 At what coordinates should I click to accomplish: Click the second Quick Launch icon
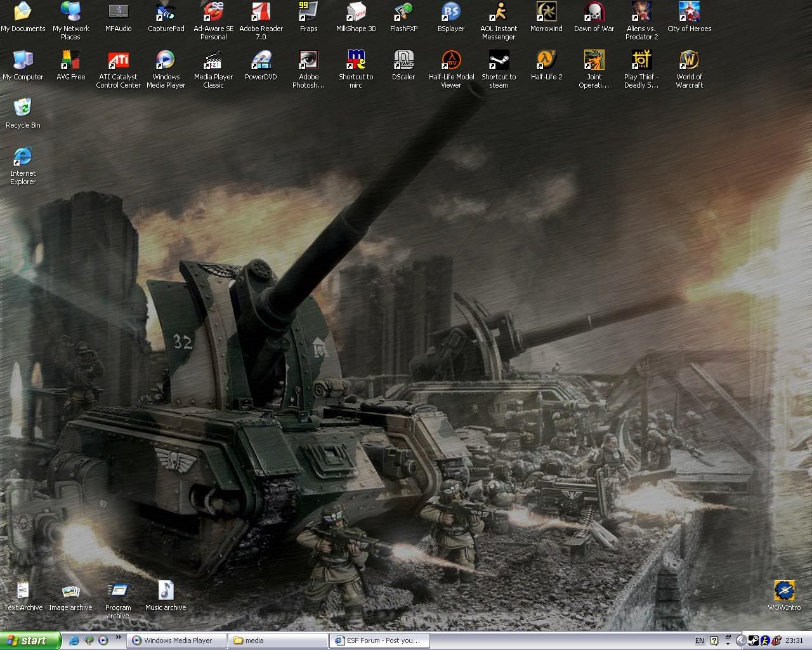point(88,640)
